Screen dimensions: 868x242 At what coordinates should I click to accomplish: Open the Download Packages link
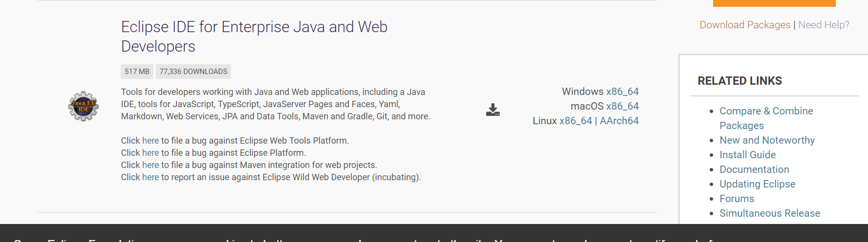pos(745,25)
